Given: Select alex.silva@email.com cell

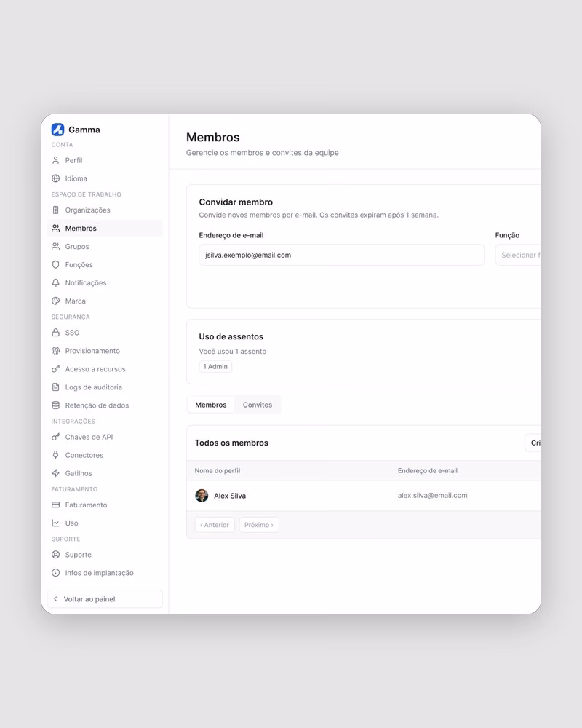Looking at the screenshot, I should click(x=432, y=495).
